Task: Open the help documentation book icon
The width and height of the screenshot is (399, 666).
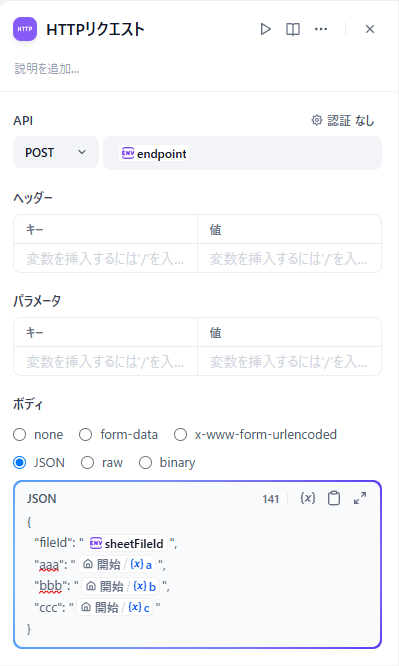Action: tap(293, 29)
